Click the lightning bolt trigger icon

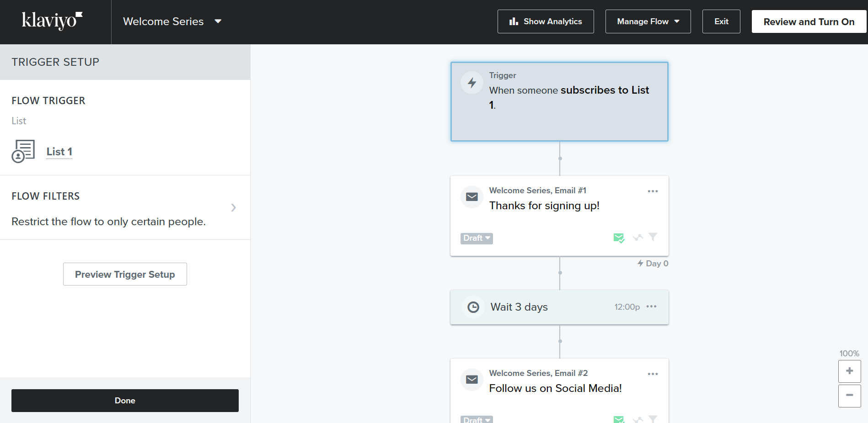[472, 83]
